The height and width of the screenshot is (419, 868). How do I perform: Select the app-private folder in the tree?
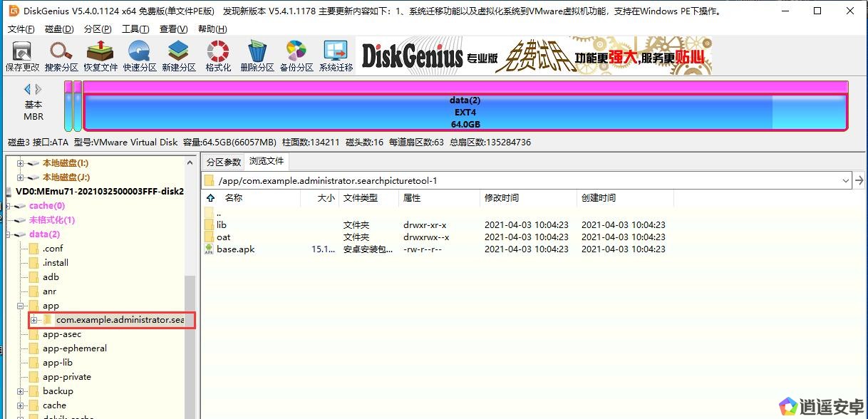(66, 377)
